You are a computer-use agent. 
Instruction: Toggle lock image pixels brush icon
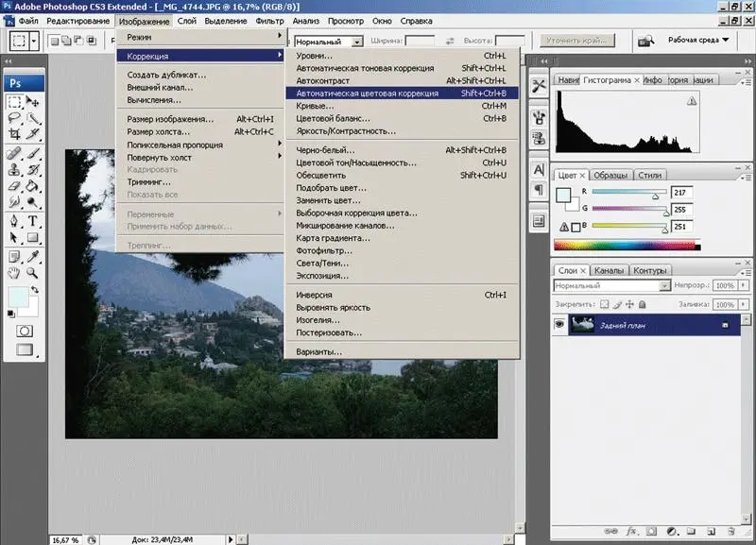[618, 304]
